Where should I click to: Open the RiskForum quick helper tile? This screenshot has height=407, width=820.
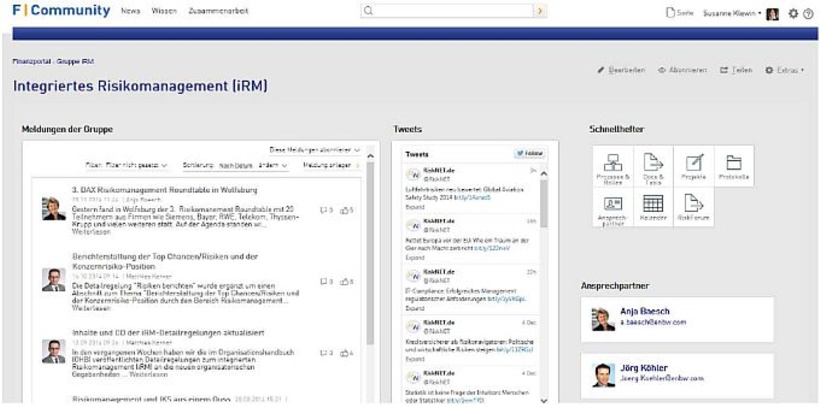(693, 207)
